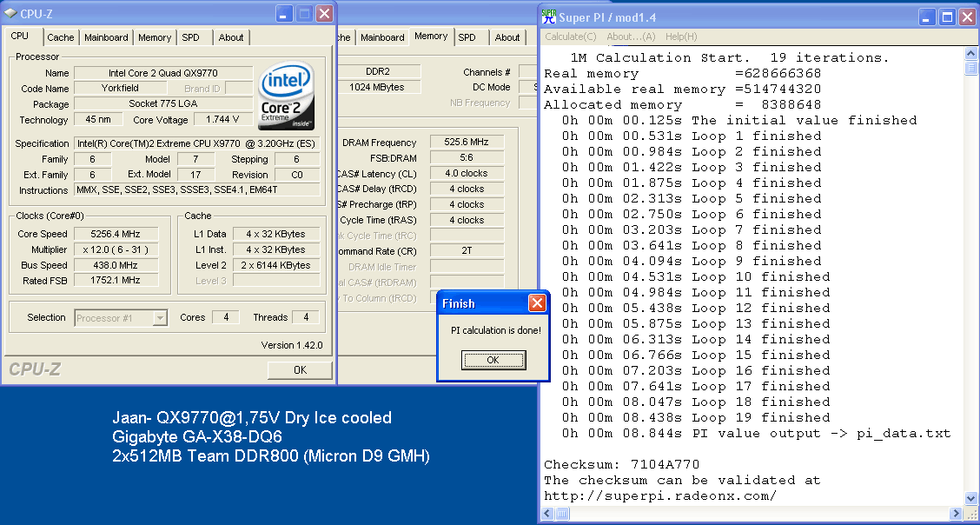Viewport: 980px width, 525px height.
Task: Switch to Cache tab in front CPU-Z window
Action: coord(61,37)
